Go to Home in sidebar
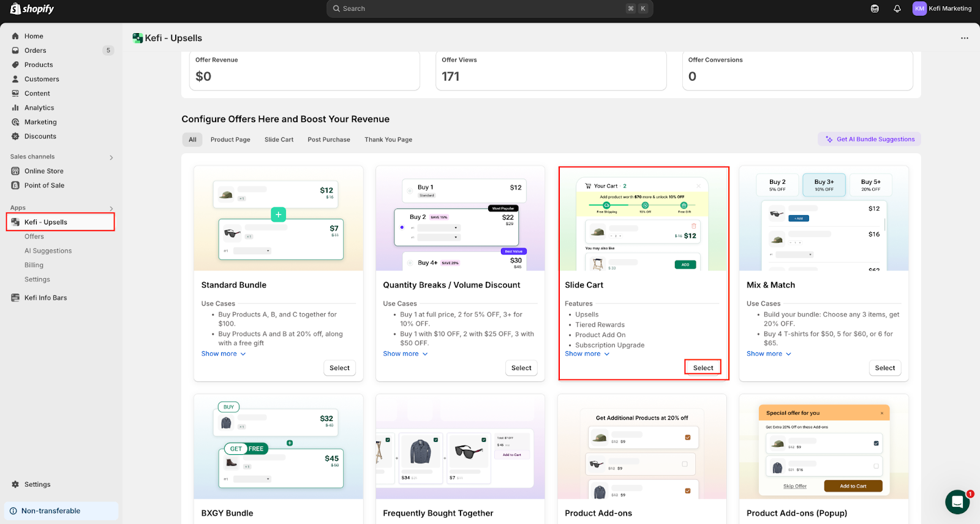The image size is (980, 524). pyautogui.click(x=34, y=36)
